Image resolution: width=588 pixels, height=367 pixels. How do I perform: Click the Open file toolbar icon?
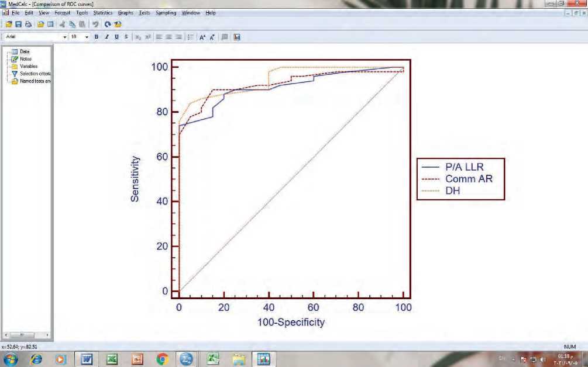pyautogui.click(x=8, y=25)
